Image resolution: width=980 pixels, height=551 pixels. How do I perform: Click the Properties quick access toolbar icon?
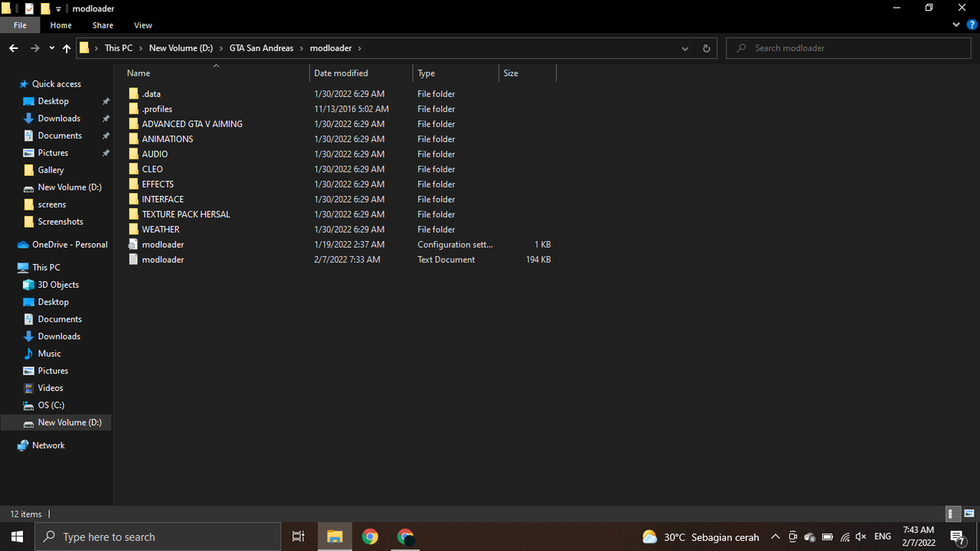29,8
